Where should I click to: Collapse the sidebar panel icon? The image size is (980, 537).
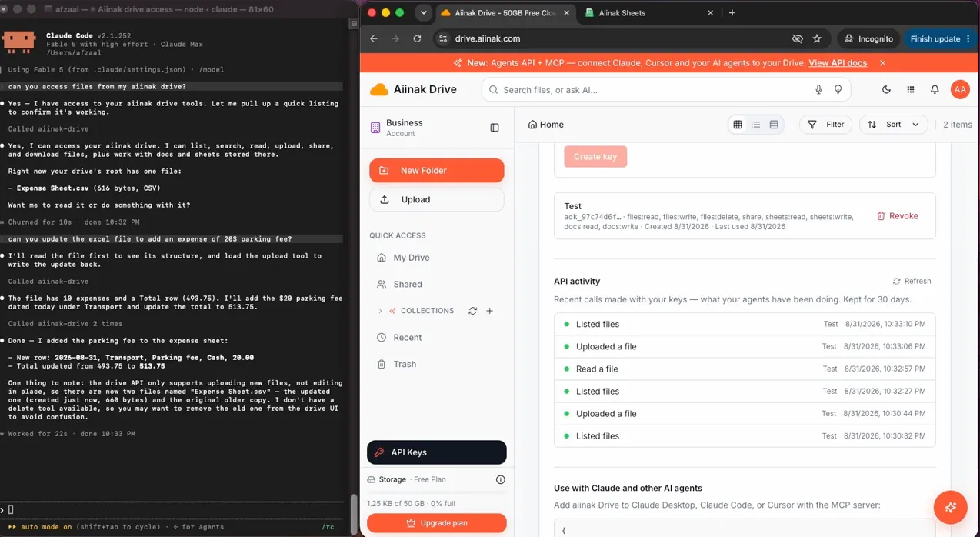tap(495, 128)
